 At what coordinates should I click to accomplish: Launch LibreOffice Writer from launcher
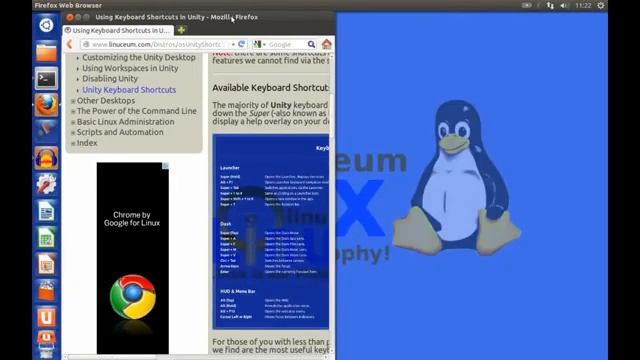[x=46, y=211]
